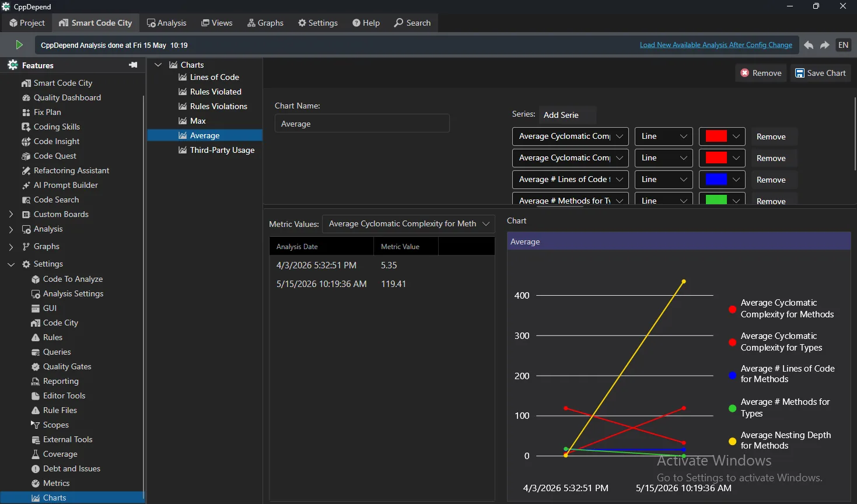Remove the first Average Cyclomatic serie
The width and height of the screenshot is (857, 504).
773,136
